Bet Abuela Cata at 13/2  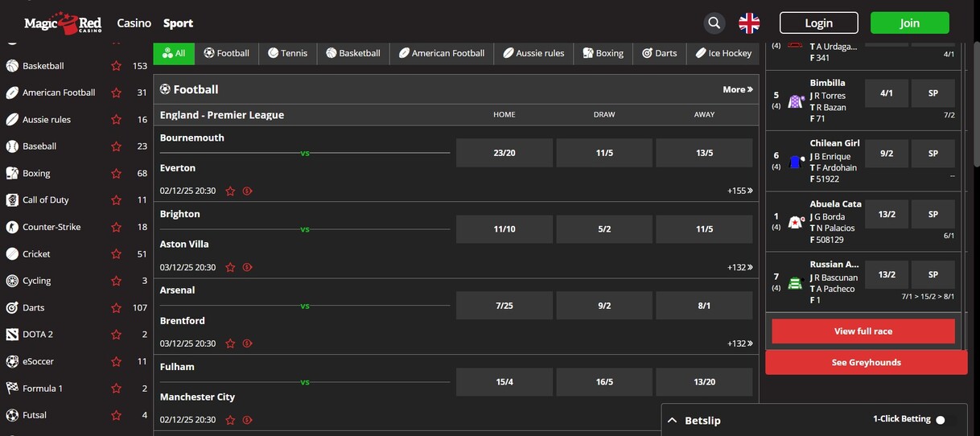[887, 215]
